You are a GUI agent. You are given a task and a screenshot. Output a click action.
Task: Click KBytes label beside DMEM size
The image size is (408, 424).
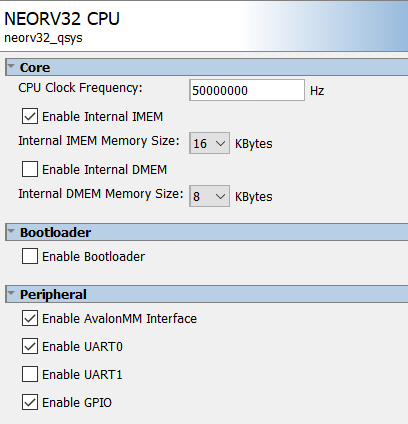coord(254,197)
